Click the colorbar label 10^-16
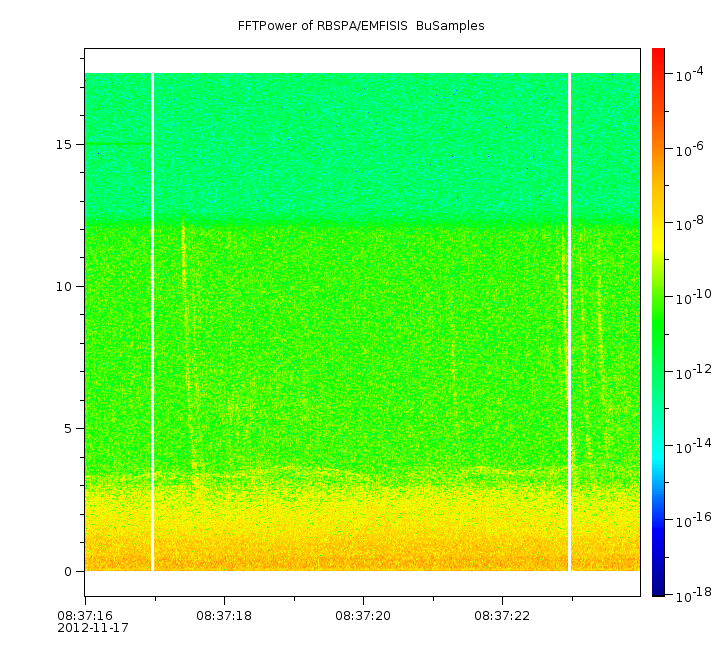The height and width of the screenshot is (656, 724). [x=694, y=520]
